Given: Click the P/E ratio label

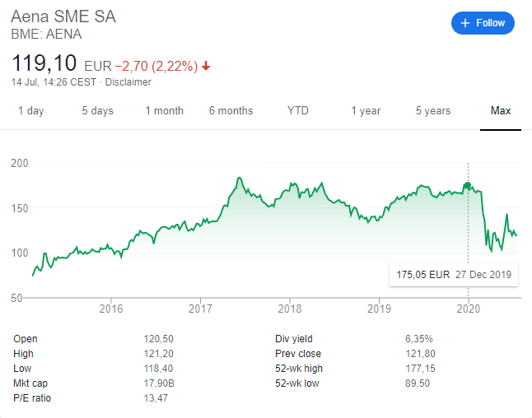Looking at the screenshot, I should click(x=32, y=398).
